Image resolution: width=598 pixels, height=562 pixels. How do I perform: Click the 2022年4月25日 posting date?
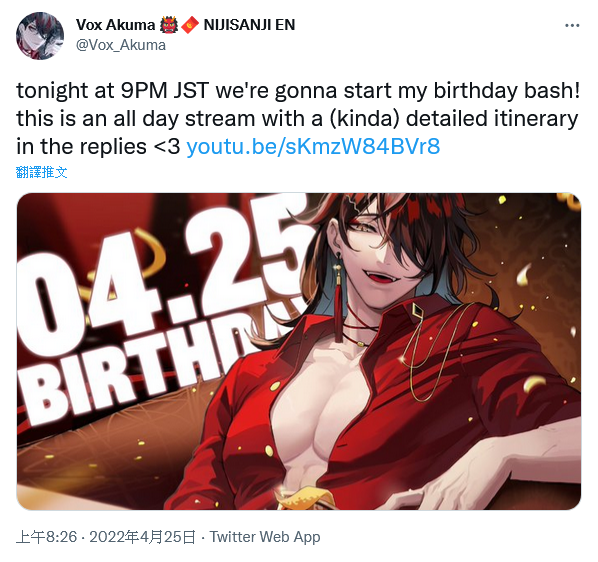tap(142, 537)
